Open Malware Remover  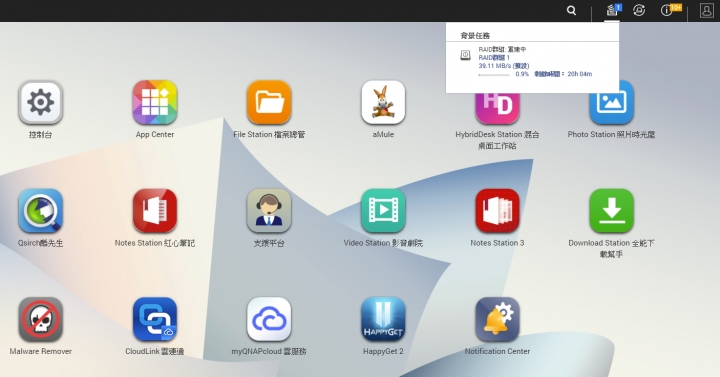point(40,320)
